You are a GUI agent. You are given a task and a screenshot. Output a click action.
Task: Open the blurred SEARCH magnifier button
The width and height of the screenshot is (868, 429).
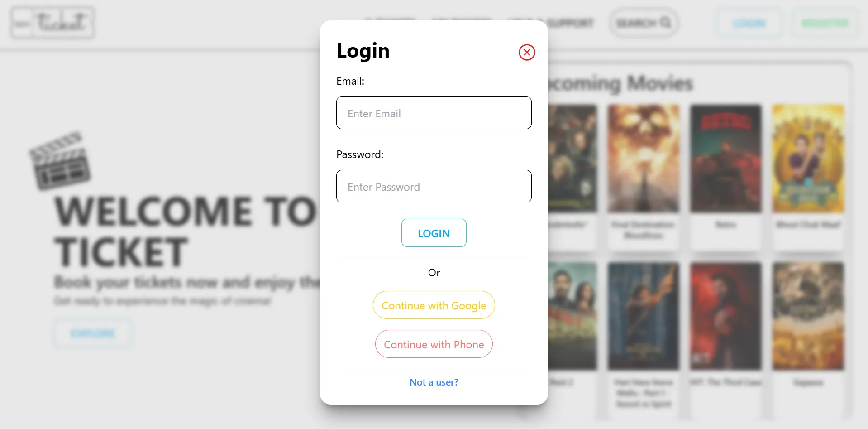click(644, 23)
